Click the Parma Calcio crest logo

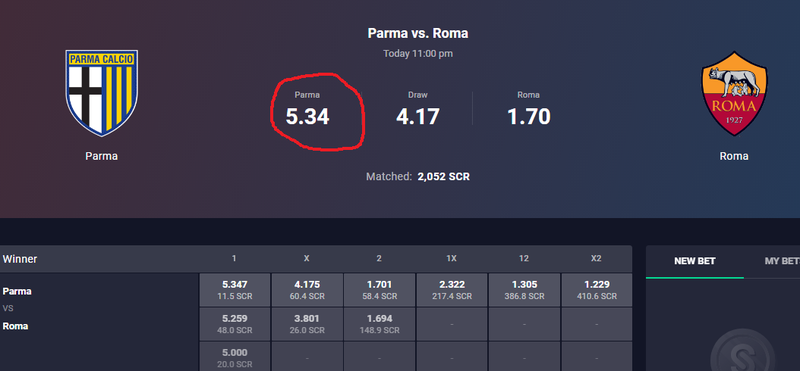[102, 93]
